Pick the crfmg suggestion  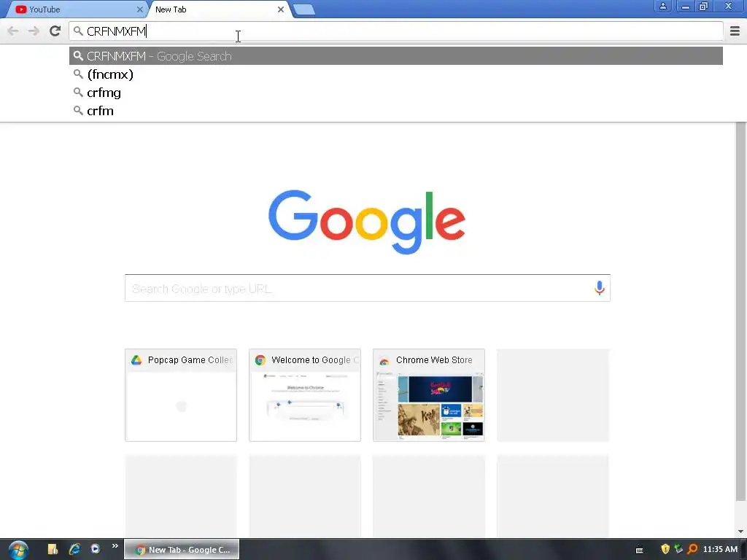coord(396,93)
